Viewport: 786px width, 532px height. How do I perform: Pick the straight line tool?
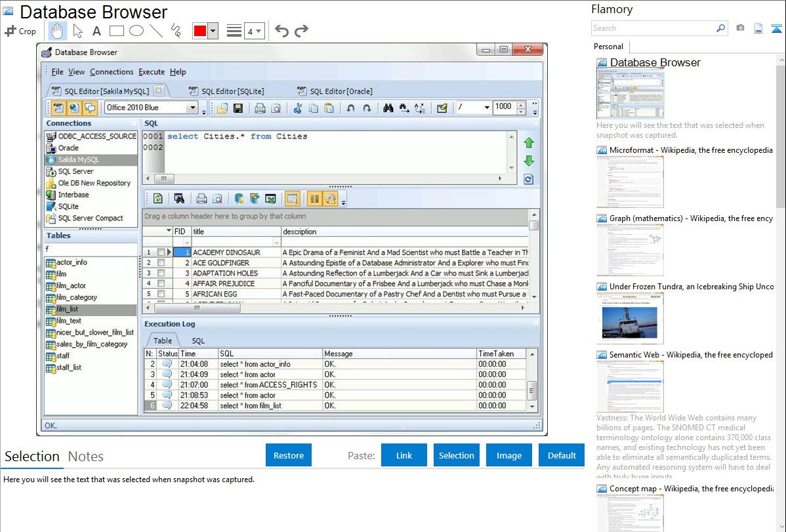156,31
